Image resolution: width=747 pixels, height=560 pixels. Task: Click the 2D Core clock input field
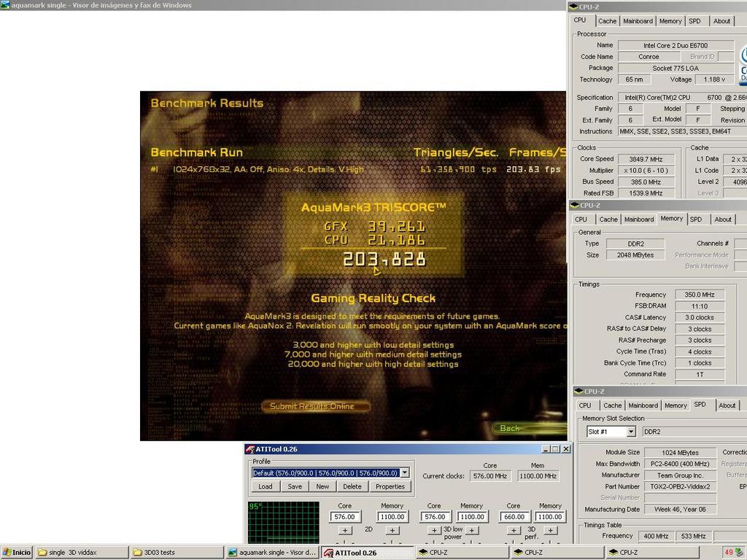click(345, 517)
